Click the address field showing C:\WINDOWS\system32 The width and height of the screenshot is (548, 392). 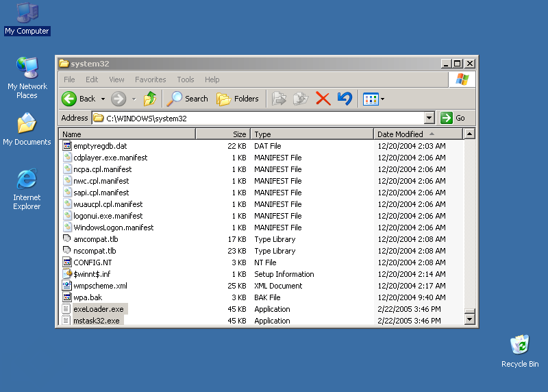tap(259, 118)
